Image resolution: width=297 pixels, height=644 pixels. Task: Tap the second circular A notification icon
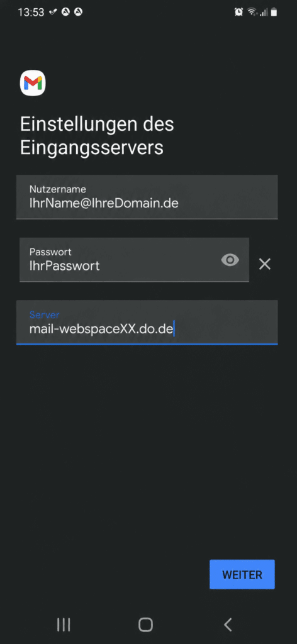click(x=78, y=12)
